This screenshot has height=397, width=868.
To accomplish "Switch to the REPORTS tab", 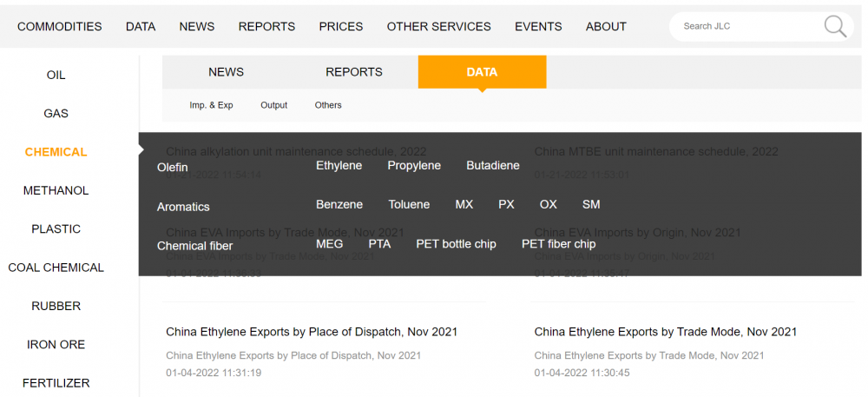I will pyautogui.click(x=354, y=72).
